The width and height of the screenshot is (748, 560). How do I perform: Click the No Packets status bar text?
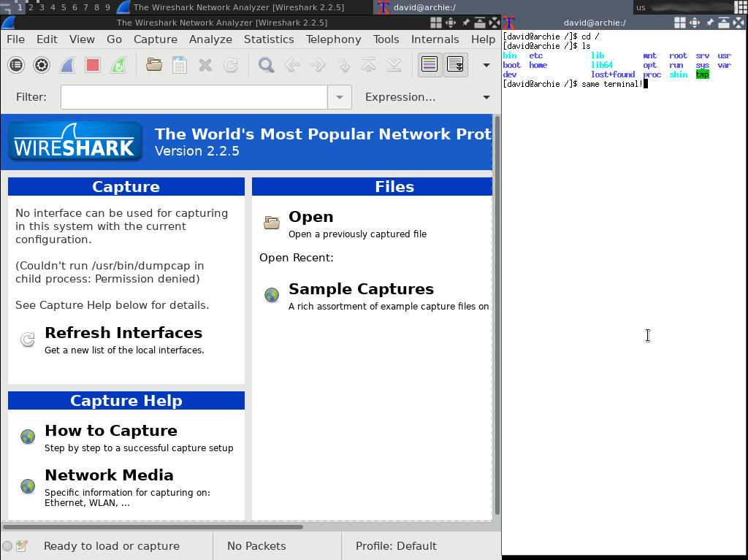pyautogui.click(x=256, y=546)
